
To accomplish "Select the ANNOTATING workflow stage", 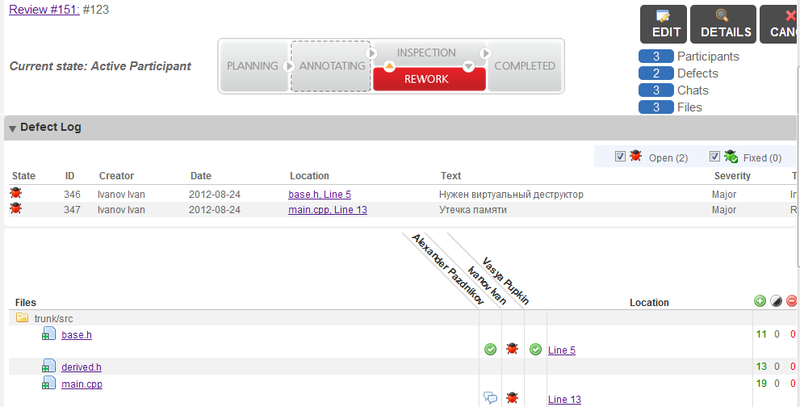I will tap(332, 66).
